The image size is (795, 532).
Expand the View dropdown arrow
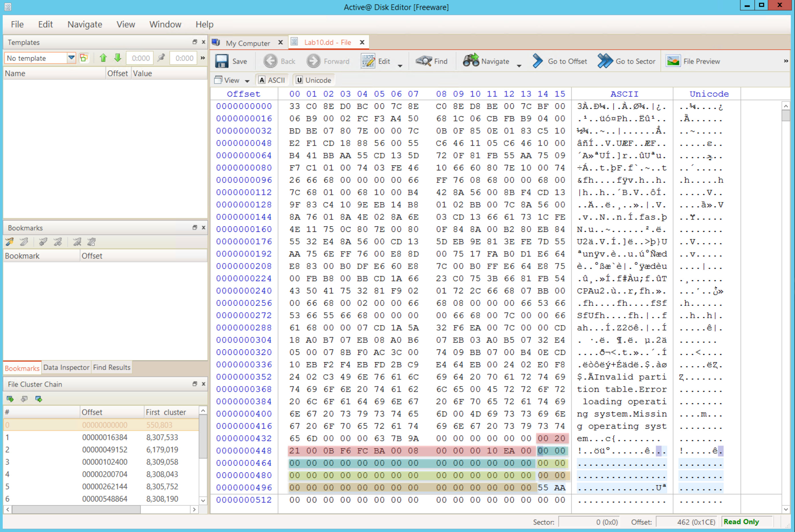(x=247, y=81)
